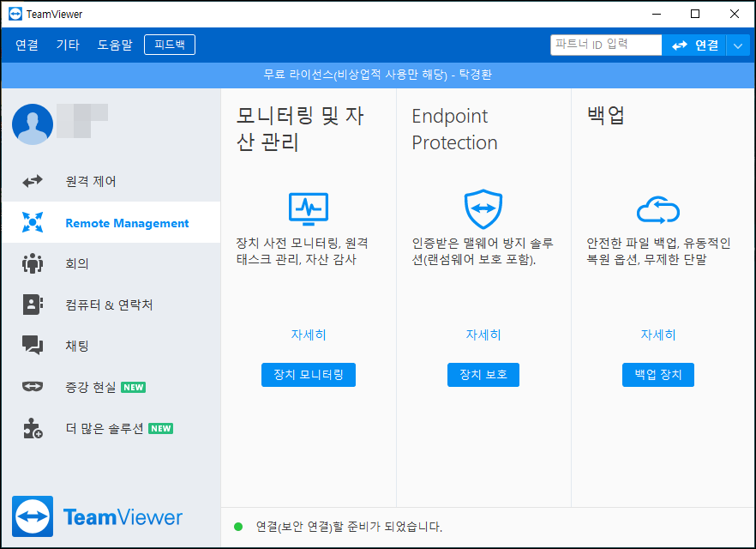The image size is (756, 549).
Task: Click the 장치 사전 모니터링 description text
Action: click(x=303, y=250)
